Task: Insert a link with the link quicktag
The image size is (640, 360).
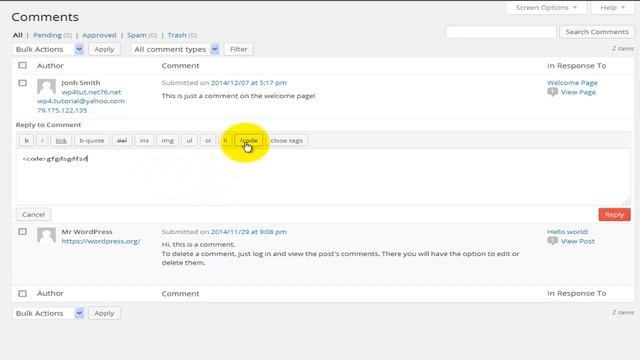Action: click(61, 140)
